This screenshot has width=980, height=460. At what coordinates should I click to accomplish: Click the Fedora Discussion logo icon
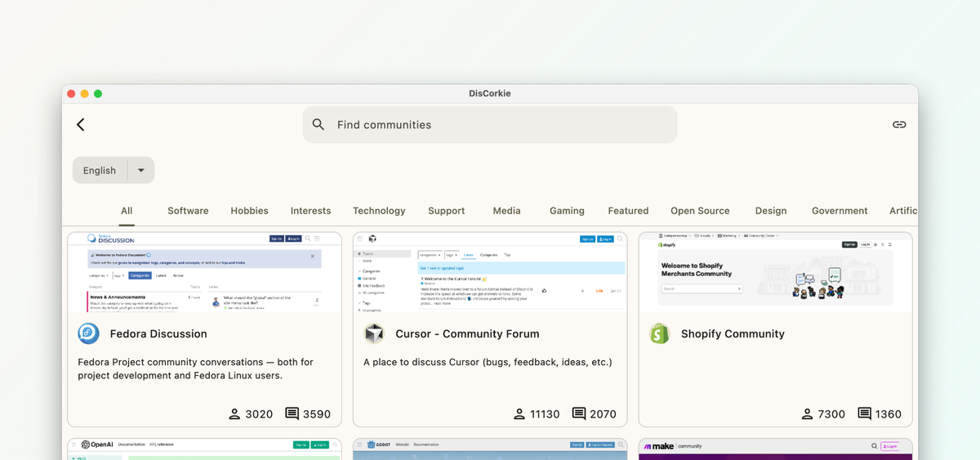(88, 333)
